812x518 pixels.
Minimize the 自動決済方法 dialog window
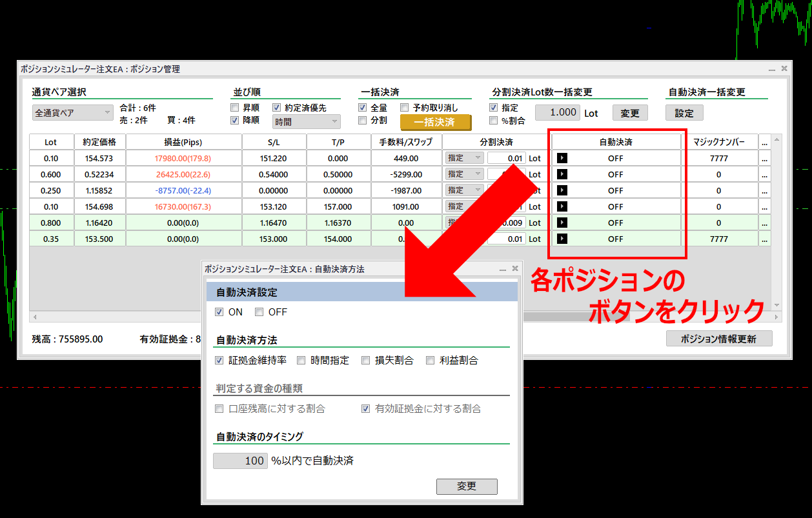click(503, 269)
